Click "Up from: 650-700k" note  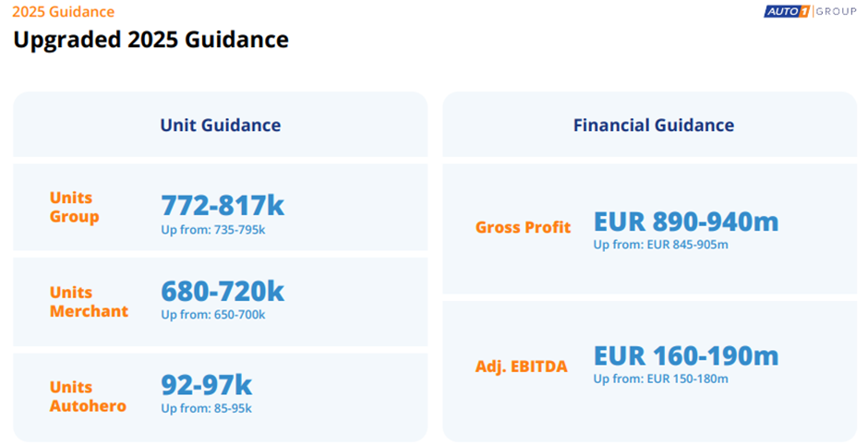point(213,315)
